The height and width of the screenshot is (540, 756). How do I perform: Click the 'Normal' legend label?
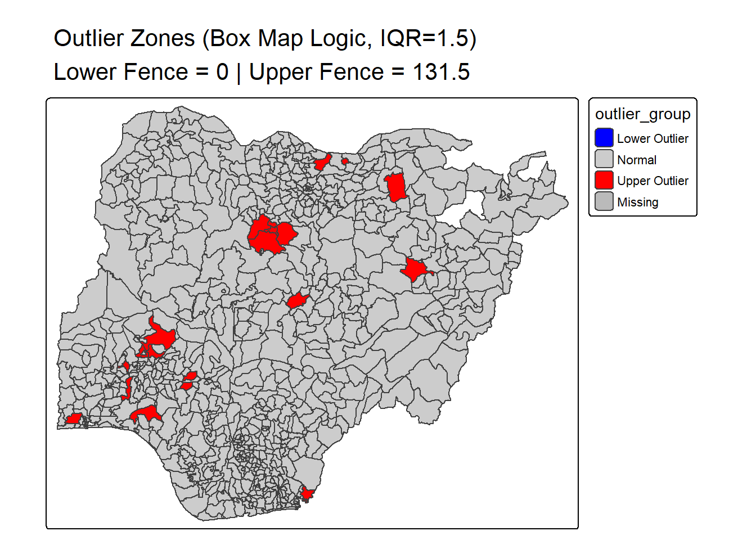pyautogui.click(x=636, y=160)
